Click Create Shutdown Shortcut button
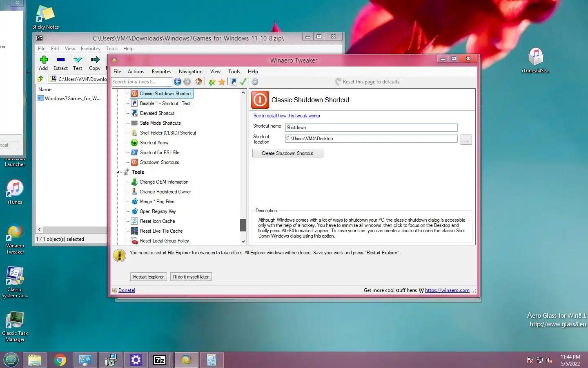This screenshot has height=368, width=588. [x=287, y=153]
